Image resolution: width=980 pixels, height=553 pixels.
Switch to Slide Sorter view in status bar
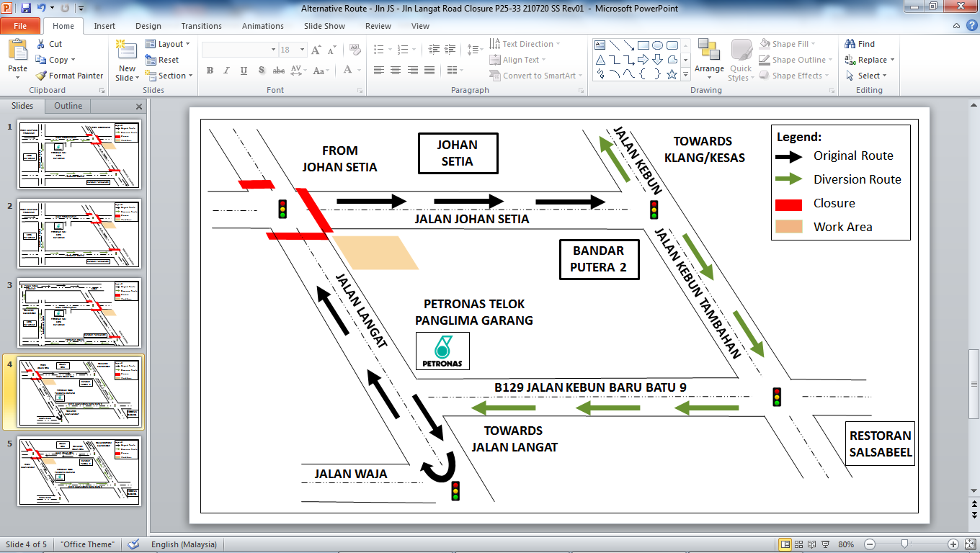click(x=798, y=544)
